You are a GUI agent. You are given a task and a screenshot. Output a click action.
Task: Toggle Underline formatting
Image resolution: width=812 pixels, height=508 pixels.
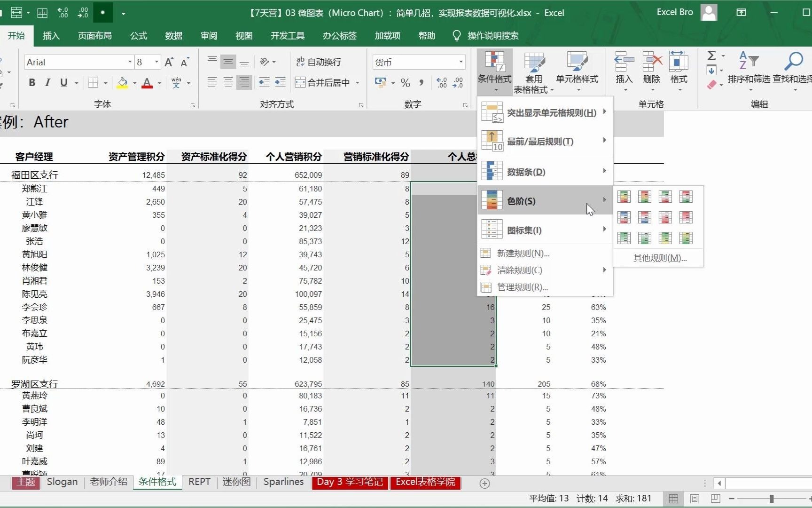click(64, 83)
